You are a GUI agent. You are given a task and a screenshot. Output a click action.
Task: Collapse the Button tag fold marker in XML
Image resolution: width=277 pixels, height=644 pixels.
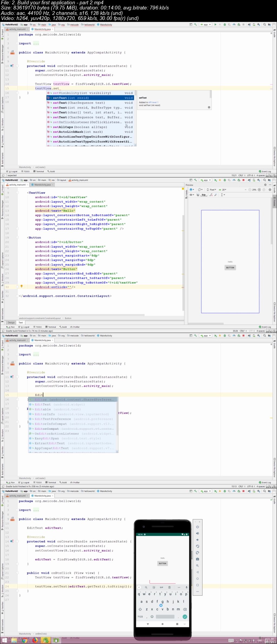18,237
